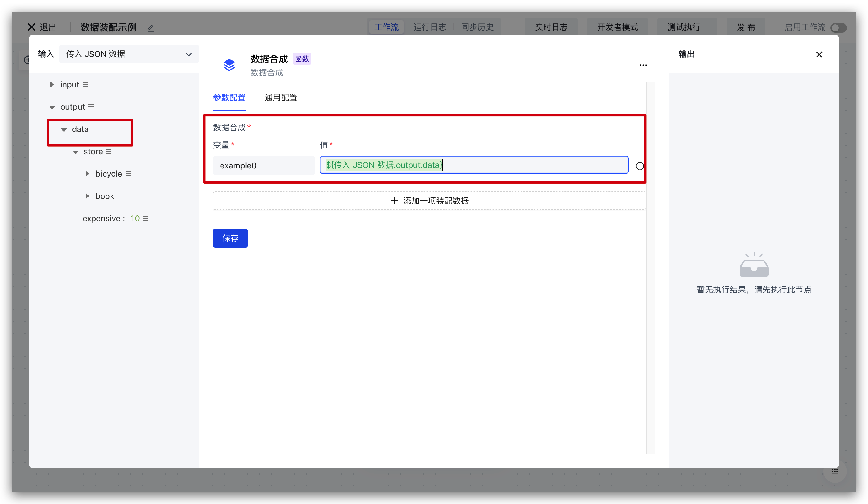Image resolution: width=868 pixels, height=504 pixels.
Task: Expand the input tree node
Action: click(x=52, y=85)
